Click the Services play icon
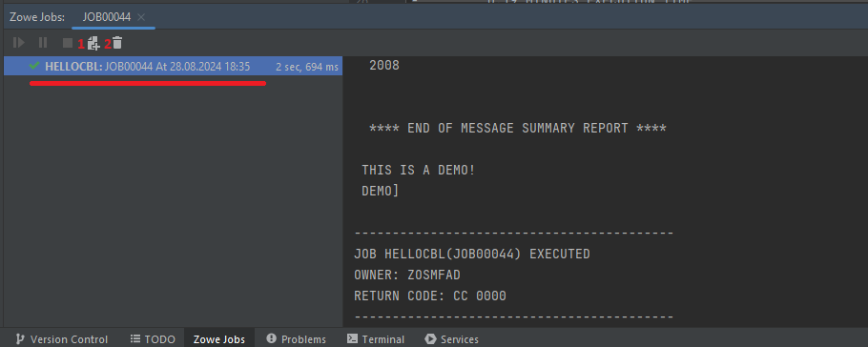The image size is (868, 347). [x=430, y=339]
